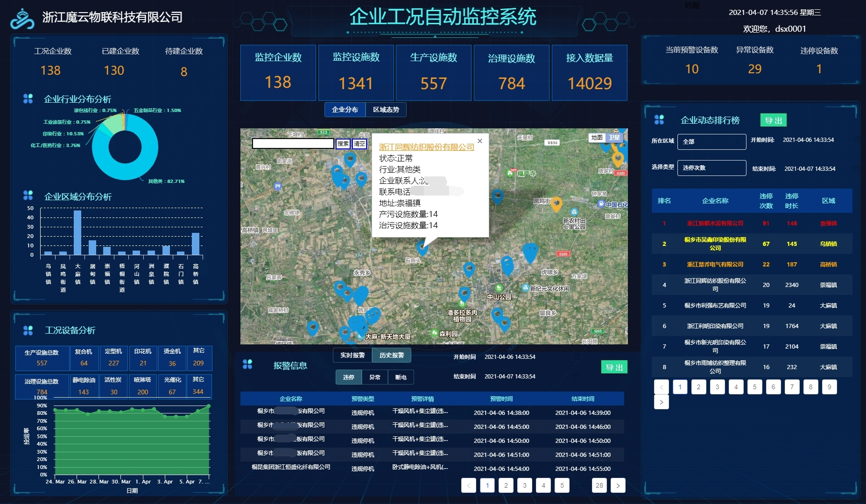Screen dimensions: 866x504
Task: Open the ranking 开始时间 date picker
Action: (x=808, y=140)
